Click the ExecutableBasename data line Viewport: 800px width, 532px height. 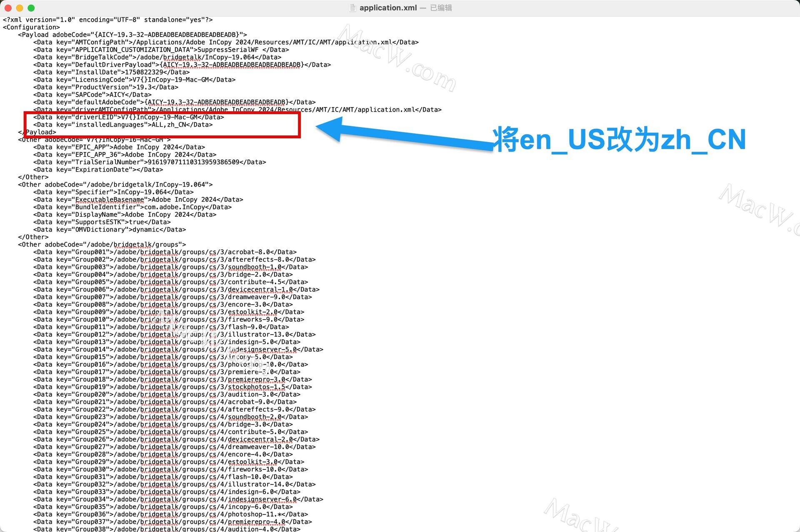(138, 200)
